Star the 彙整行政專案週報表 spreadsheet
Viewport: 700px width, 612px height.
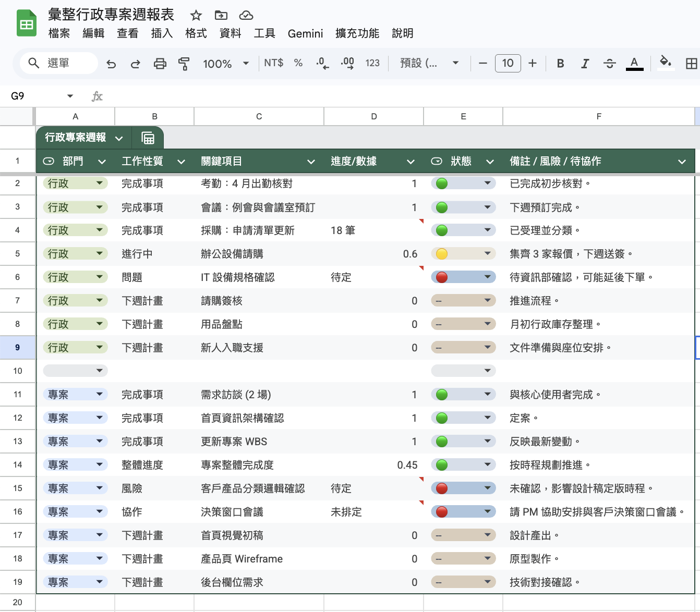(196, 16)
